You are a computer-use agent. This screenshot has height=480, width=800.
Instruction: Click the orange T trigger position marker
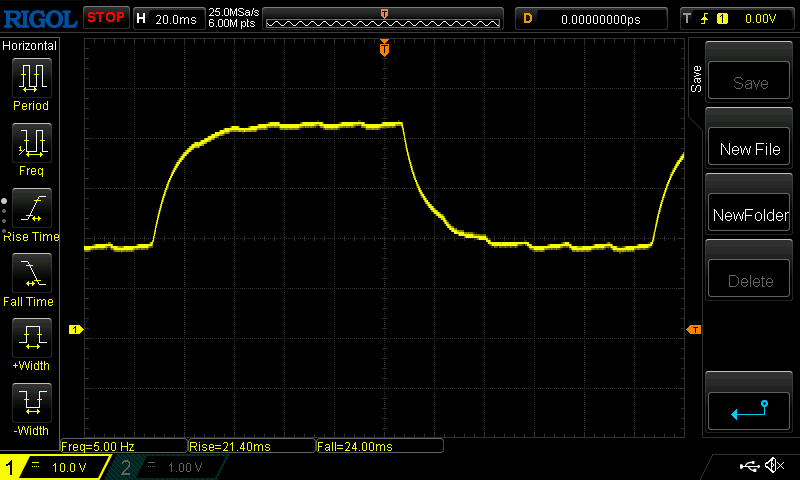(384, 48)
